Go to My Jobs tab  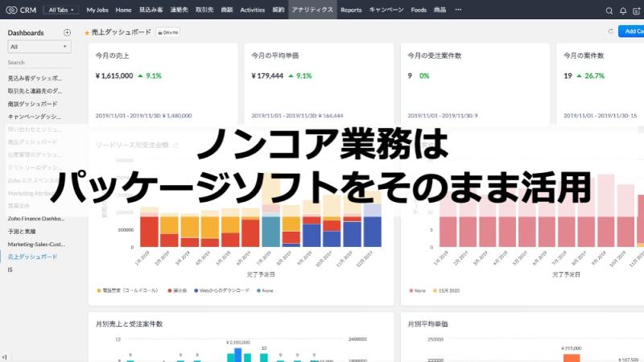[x=97, y=10]
